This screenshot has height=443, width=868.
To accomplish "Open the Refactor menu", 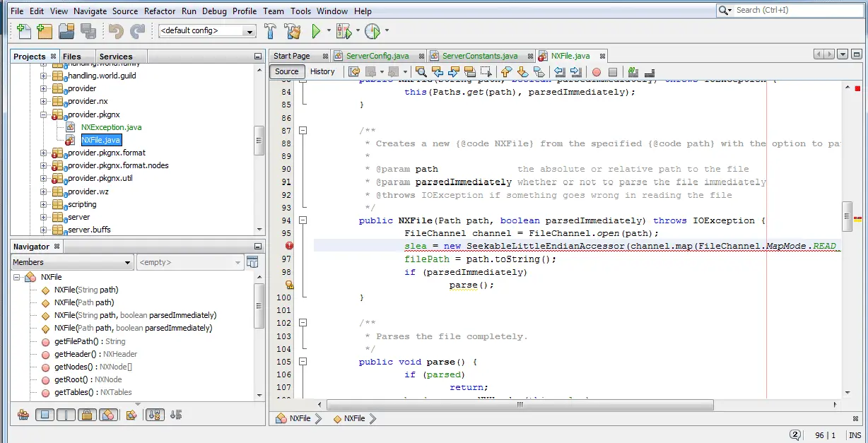I will click(x=160, y=11).
